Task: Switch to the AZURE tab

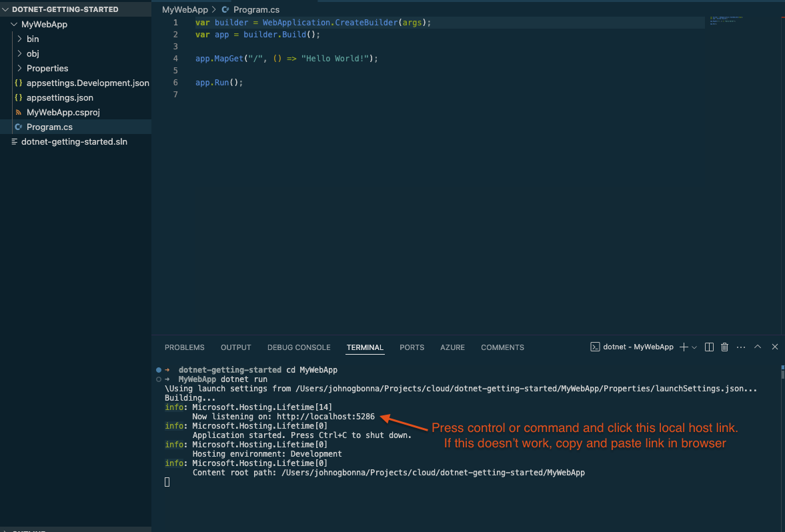Action: coord(453,347)
